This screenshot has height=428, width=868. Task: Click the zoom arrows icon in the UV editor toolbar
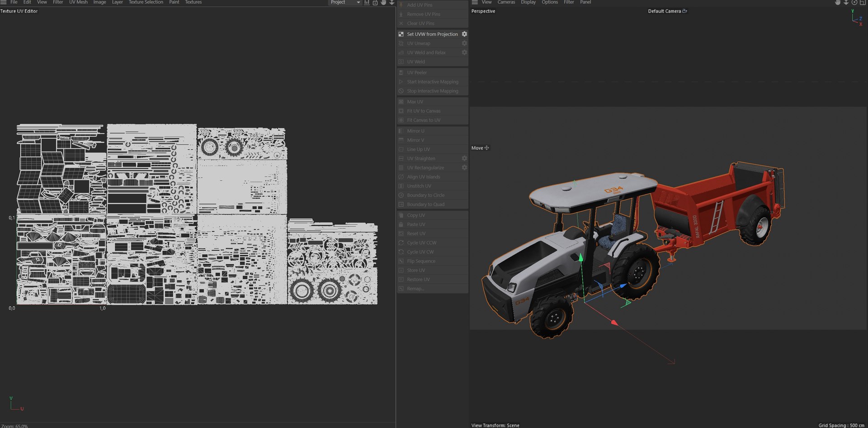pyautogui.click(x=392, y=2)
